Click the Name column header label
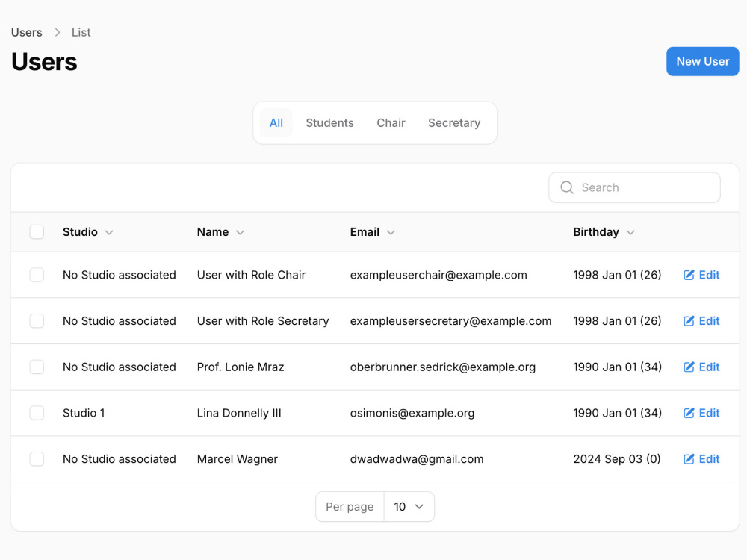Image resolution: width=747 pixels, height=560 pixels. (213, 232)
